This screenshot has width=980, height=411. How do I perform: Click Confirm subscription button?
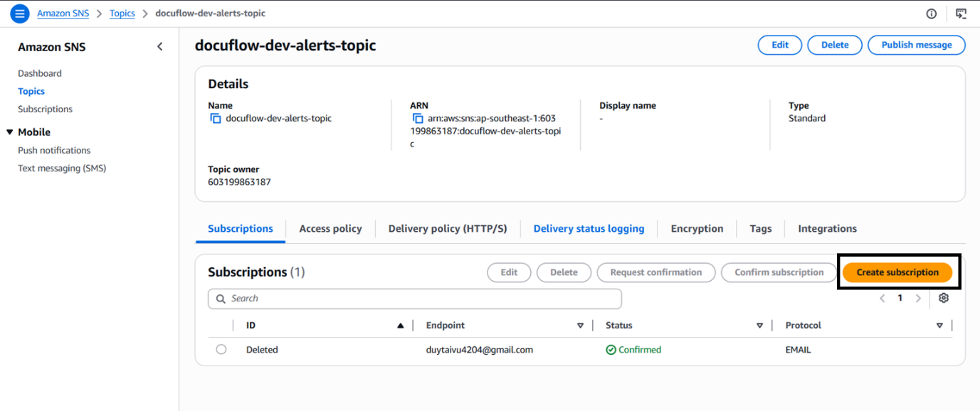click(x=779, y=272)
